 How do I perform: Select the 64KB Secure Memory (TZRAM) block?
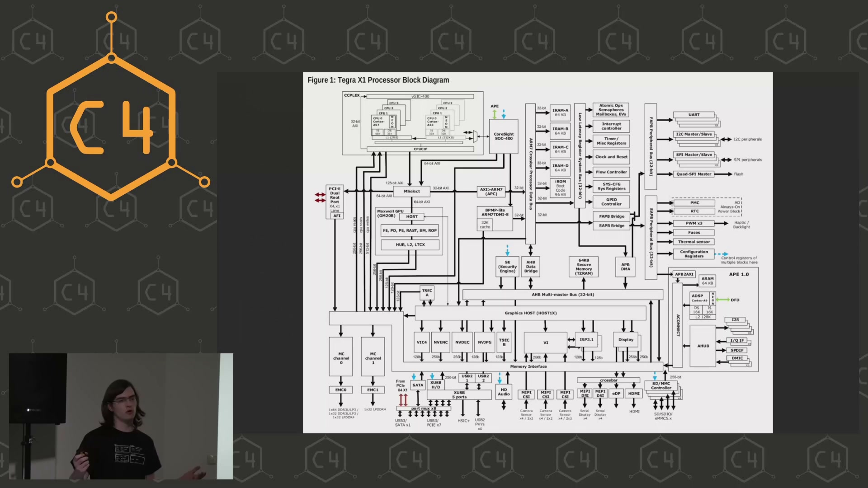pos(584,267)
